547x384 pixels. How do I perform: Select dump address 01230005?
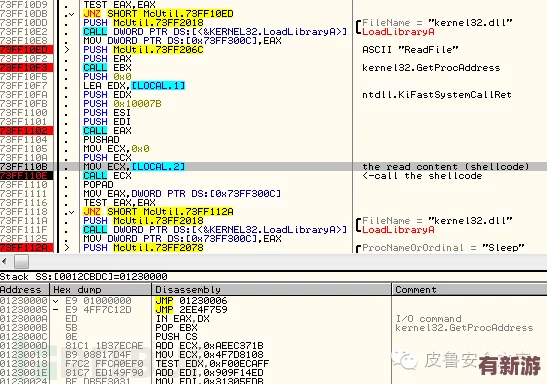coord(24,310)
